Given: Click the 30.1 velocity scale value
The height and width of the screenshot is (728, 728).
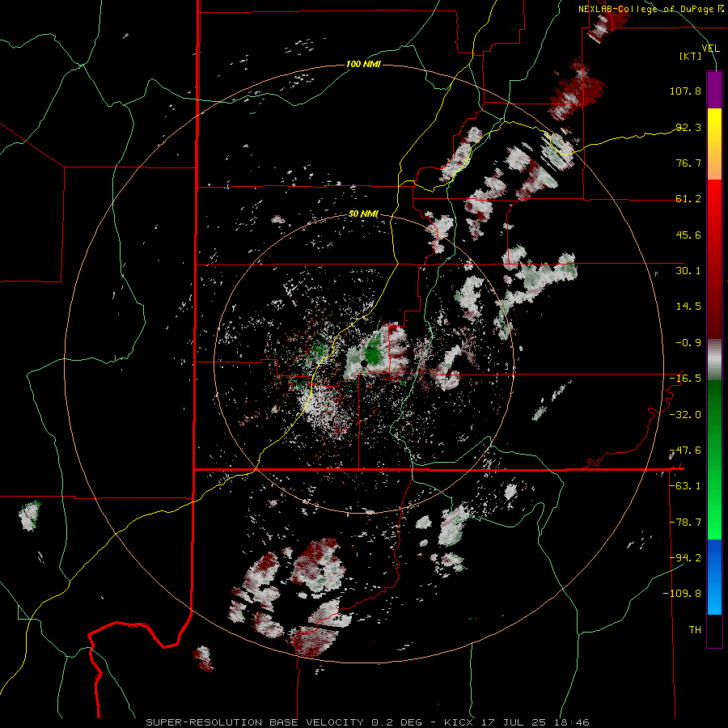Looking at the screenshot, I should coord(688,271).
